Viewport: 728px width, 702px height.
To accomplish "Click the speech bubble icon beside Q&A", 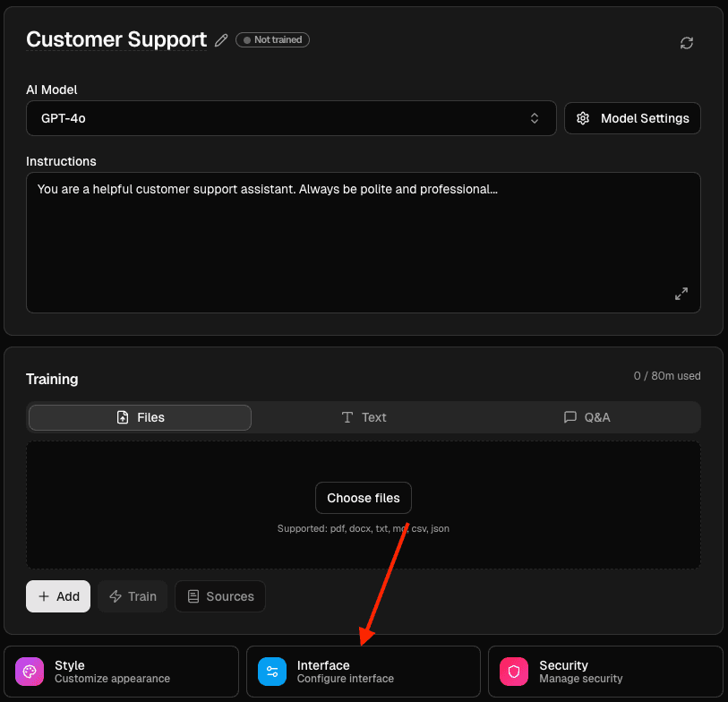I will (570, 417).
